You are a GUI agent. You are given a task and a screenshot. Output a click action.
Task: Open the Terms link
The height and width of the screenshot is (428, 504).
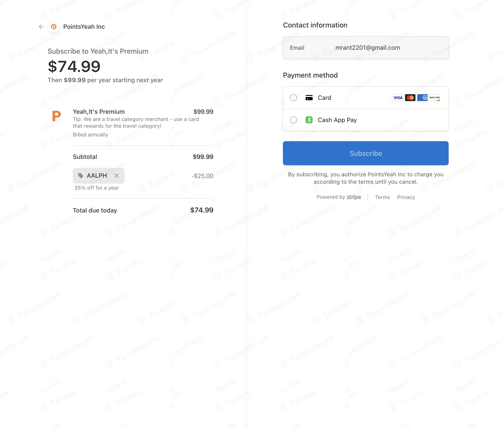point(382,197)
